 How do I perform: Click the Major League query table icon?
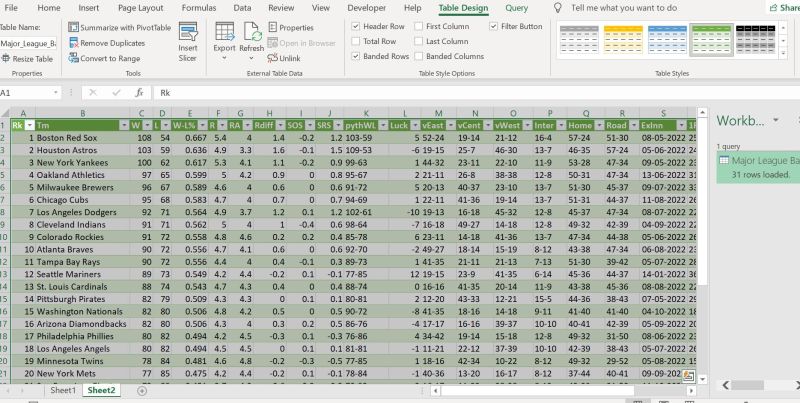(x=723, y=161)
